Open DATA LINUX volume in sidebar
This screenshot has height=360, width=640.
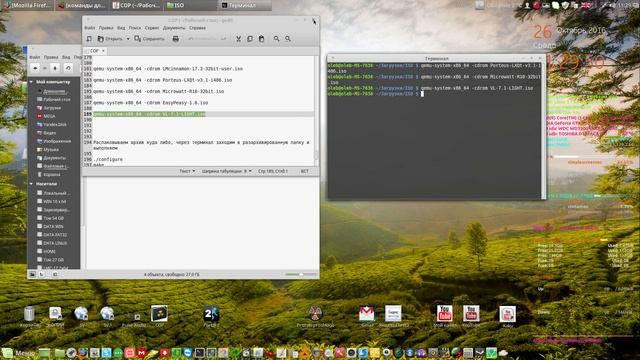click(x=54, y=243)
